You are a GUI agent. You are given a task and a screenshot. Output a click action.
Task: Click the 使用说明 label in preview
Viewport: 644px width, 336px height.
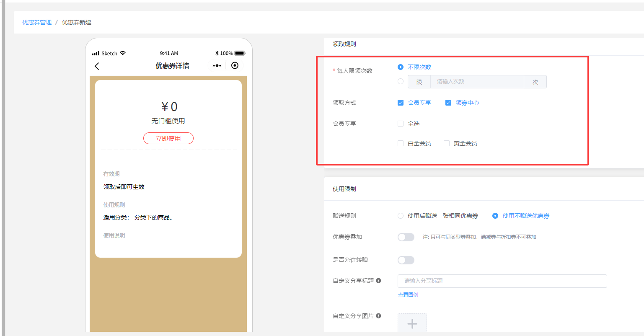(x=114, y=235)
